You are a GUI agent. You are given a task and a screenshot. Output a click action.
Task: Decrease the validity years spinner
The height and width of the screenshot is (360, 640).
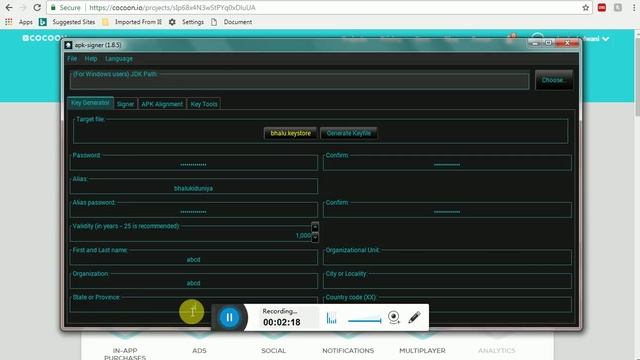(315, 237)
